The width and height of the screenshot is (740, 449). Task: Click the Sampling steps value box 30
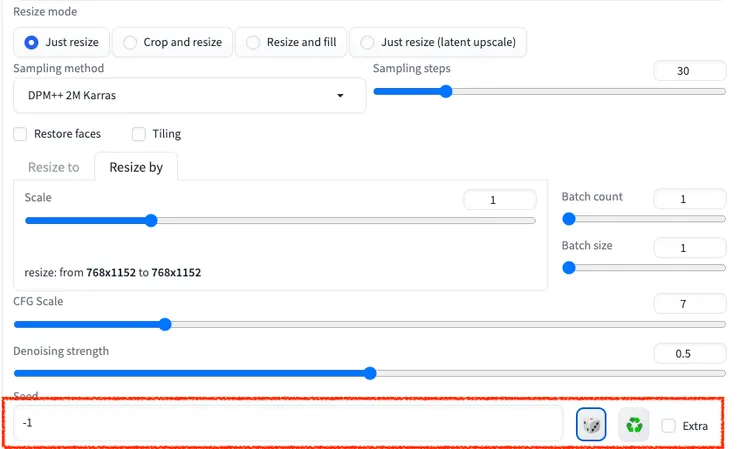(690, 71)
